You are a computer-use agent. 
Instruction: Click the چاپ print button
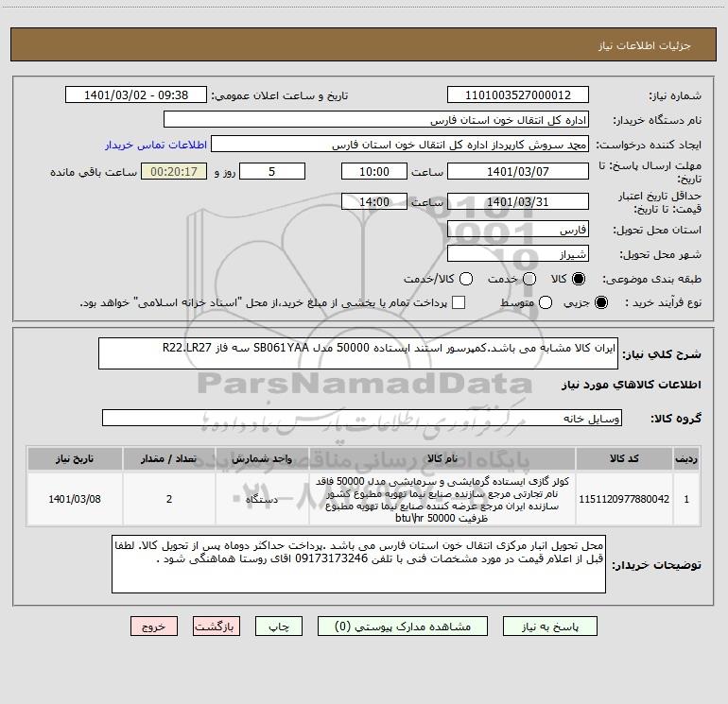click(279, 627)
